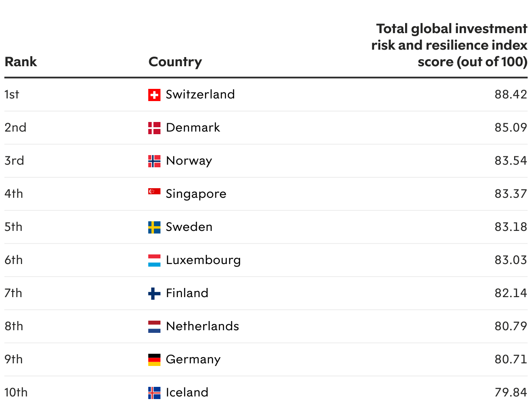Image resolution: width=532 pixels, height=413 pixels.
Task: Click the Sweden flag icon
Action: pos(154,227)
